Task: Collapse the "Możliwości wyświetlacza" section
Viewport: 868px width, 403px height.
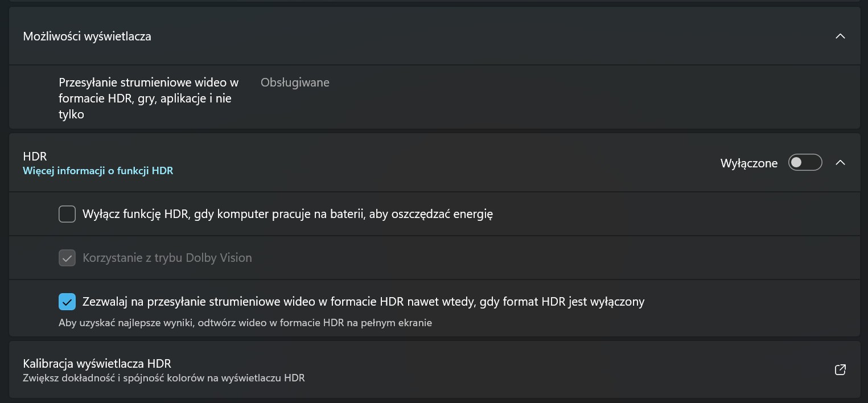Action: [x=840, y=36]
